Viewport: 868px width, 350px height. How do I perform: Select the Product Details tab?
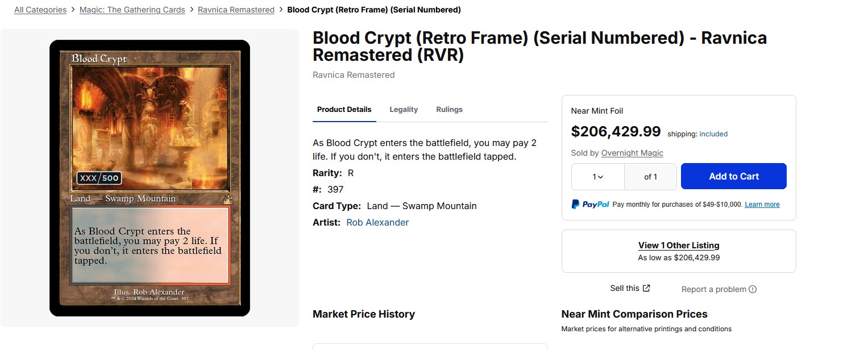(x=344, y=109)
